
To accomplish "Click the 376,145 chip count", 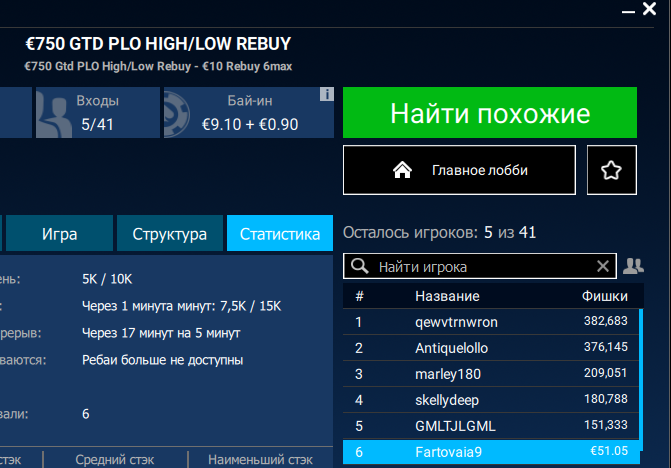I will click(606, 347).
